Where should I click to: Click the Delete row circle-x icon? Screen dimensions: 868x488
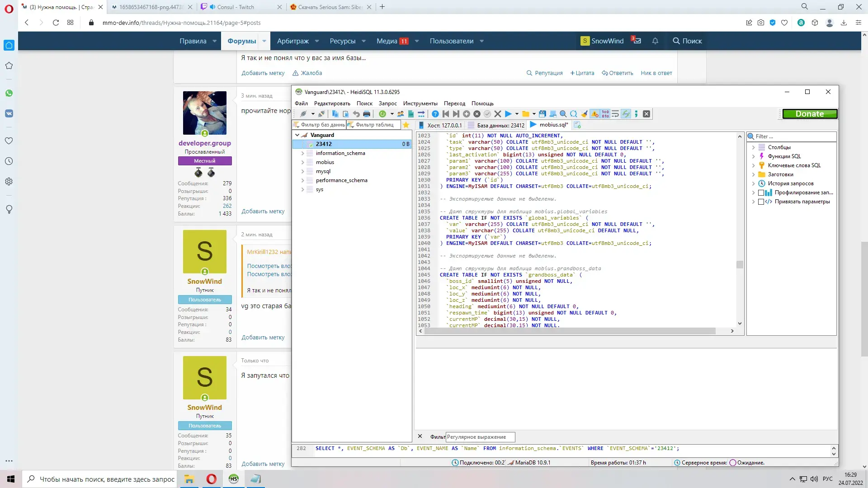point(477,114)
